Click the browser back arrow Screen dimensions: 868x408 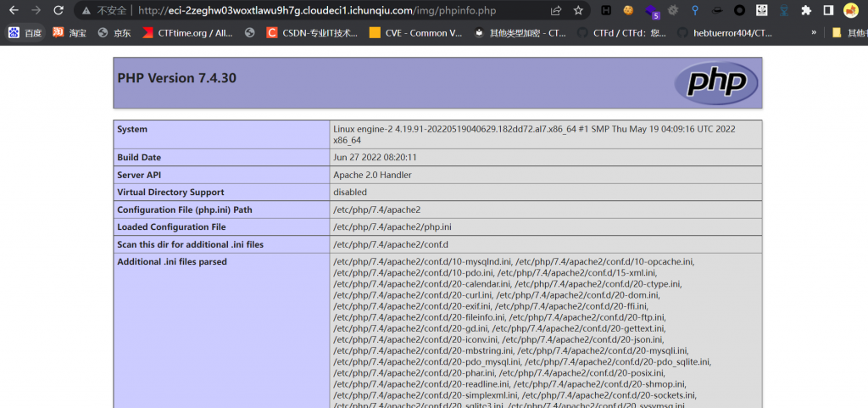[14, 11]
